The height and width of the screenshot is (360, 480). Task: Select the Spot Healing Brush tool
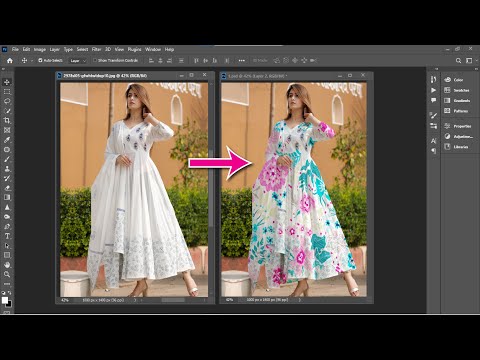point(7,150)
